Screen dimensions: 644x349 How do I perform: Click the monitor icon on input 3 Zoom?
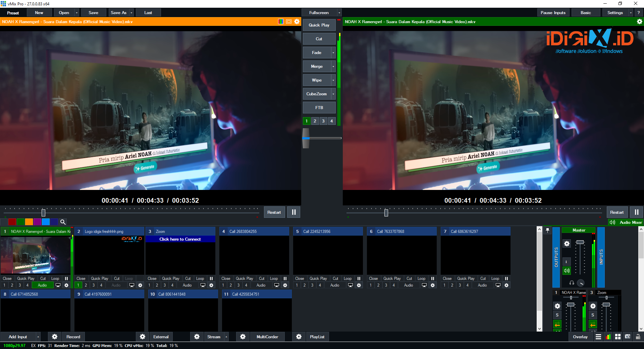203,285
